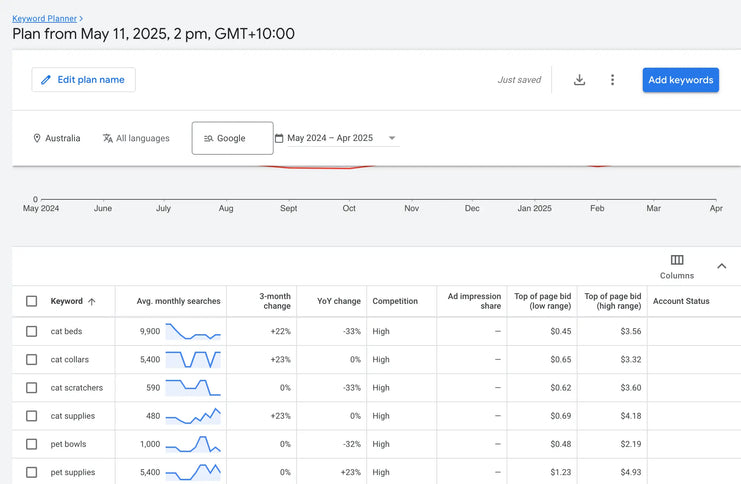Click the All languages translate filter
Screen dimensions: 741x484
136,138
